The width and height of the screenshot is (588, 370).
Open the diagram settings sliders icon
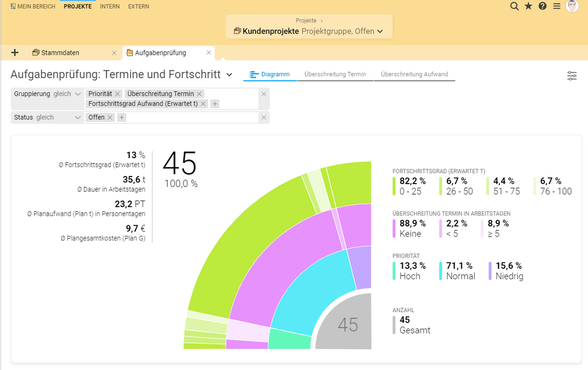point(572,76)
